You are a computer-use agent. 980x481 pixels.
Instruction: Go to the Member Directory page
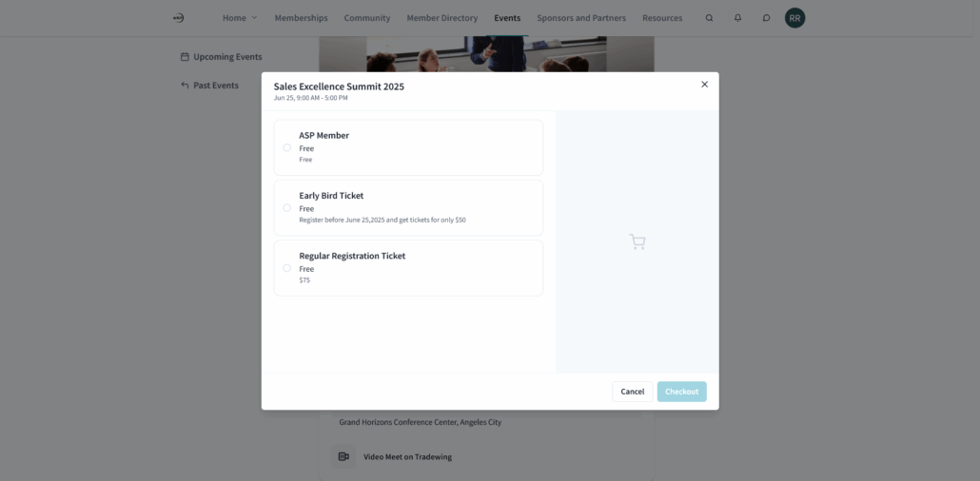point(441,18)
